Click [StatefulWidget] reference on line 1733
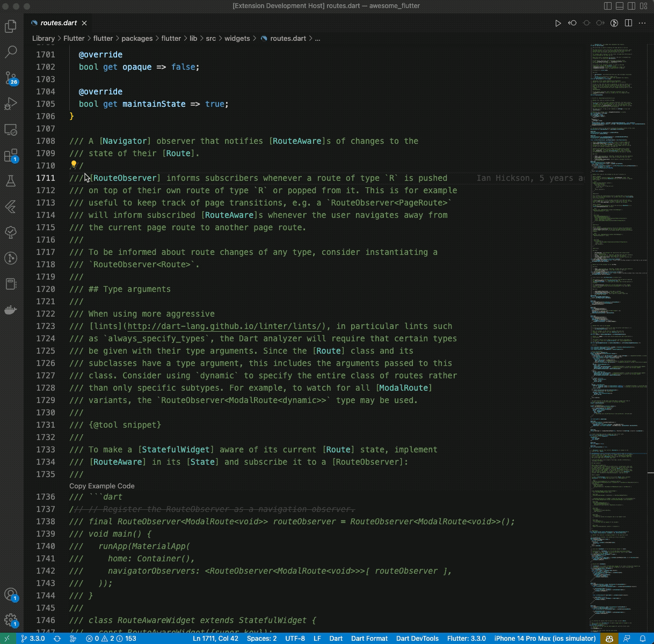 point(176,449)
